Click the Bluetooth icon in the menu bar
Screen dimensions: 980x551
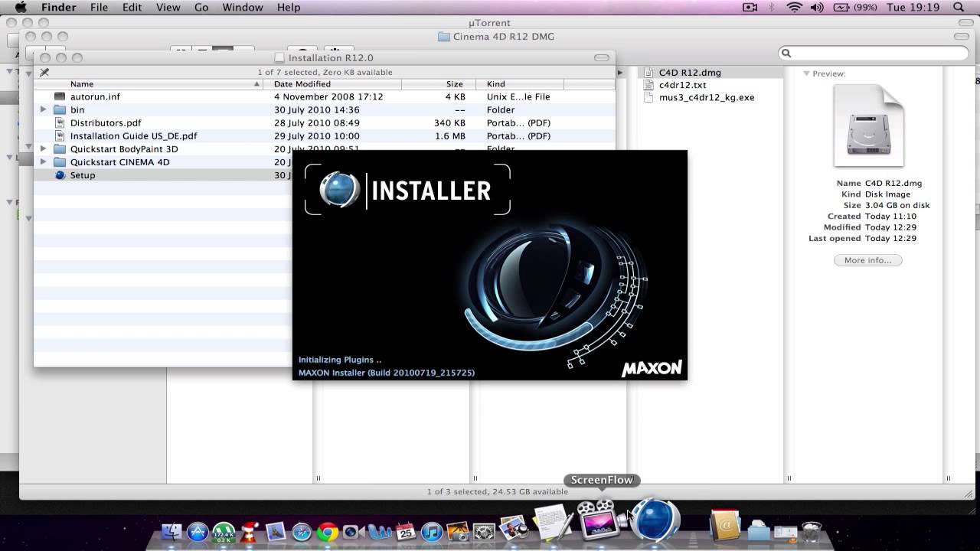click(x=772, y=7)
